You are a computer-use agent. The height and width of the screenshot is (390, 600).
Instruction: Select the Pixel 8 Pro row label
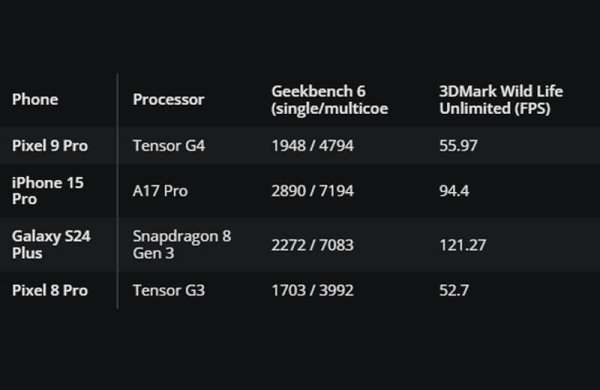click(50, 290)
